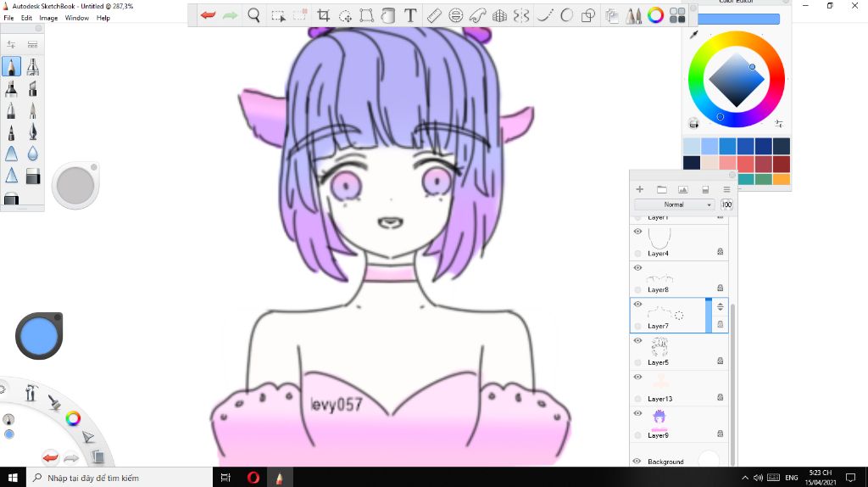868x487 pixels.
Task: Open the Color Editor ring icon in toolbar
Action: 655,15
